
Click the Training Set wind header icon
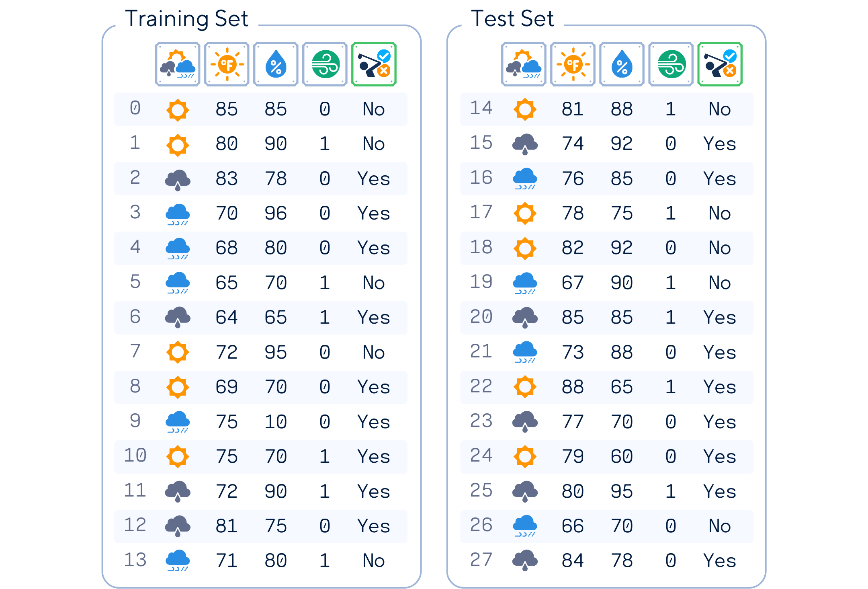pyautogui.click(x=325, y=64)
